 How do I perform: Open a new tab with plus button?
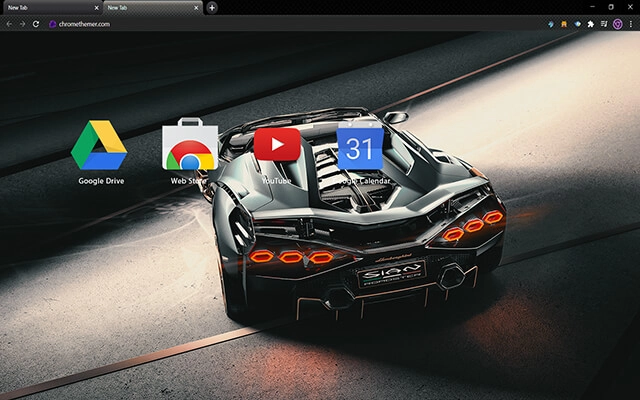point(212,8)
